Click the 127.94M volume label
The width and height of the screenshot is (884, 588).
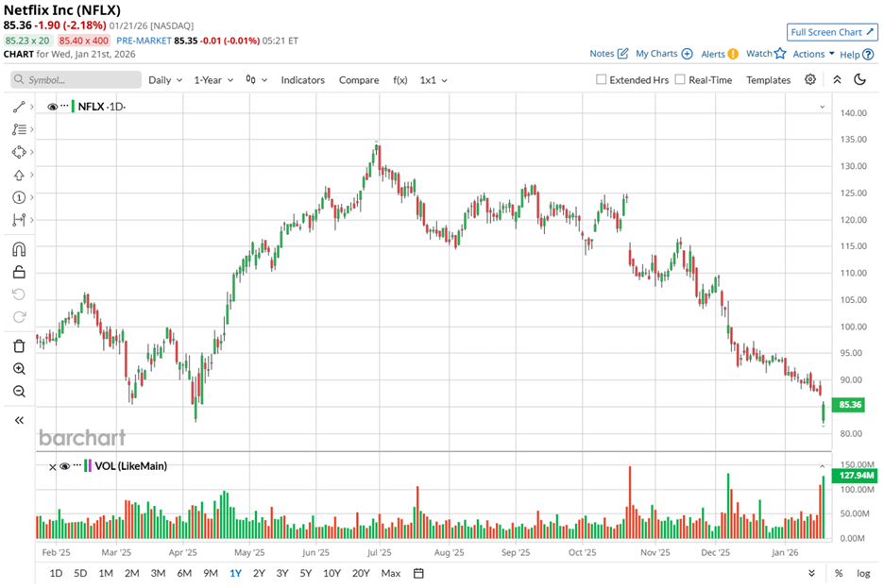pos(856,476)
